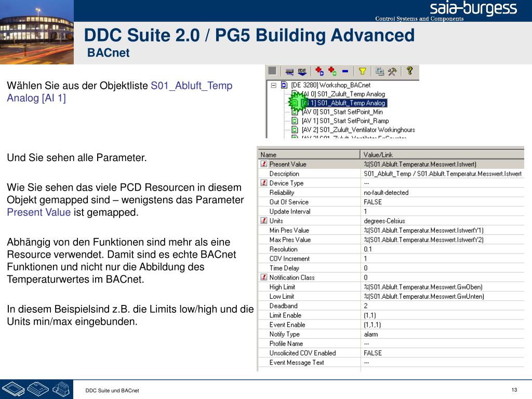Viewport: 532px width, 399px height.
Task: Click the High Limit value GwOben link
Action: click(x=423, y=287)
